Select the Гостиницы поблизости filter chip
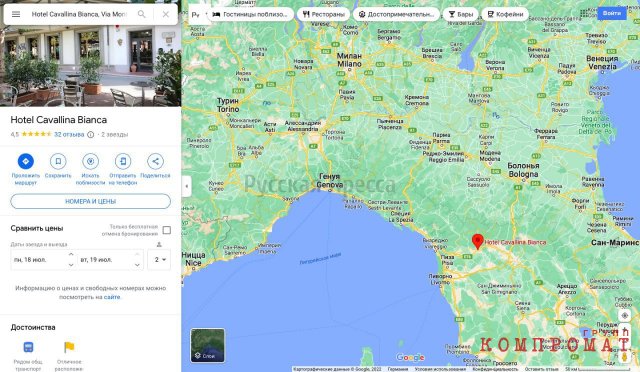This screenshot has width=640, height=372. point(251,14)
